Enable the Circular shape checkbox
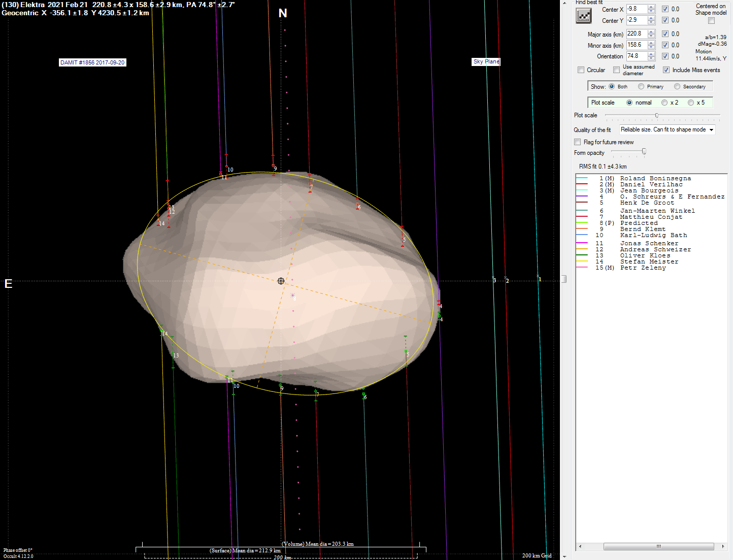The height and width of the screenshot is (560, 733). click(581, 70)
